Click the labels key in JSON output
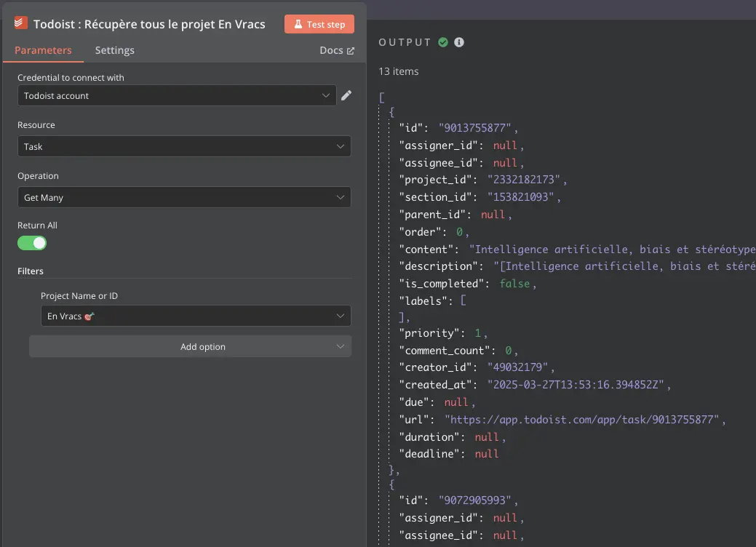This screenshot has width=756, height=547. 423,300
